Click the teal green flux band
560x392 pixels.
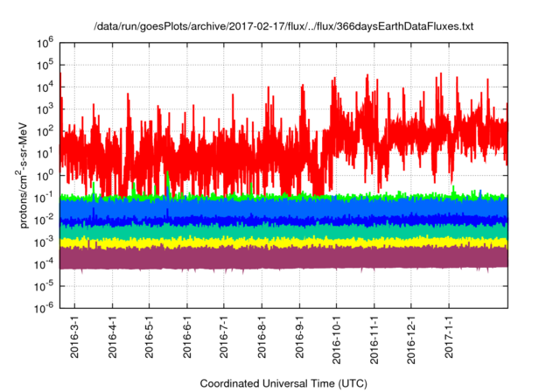(283, 232)
